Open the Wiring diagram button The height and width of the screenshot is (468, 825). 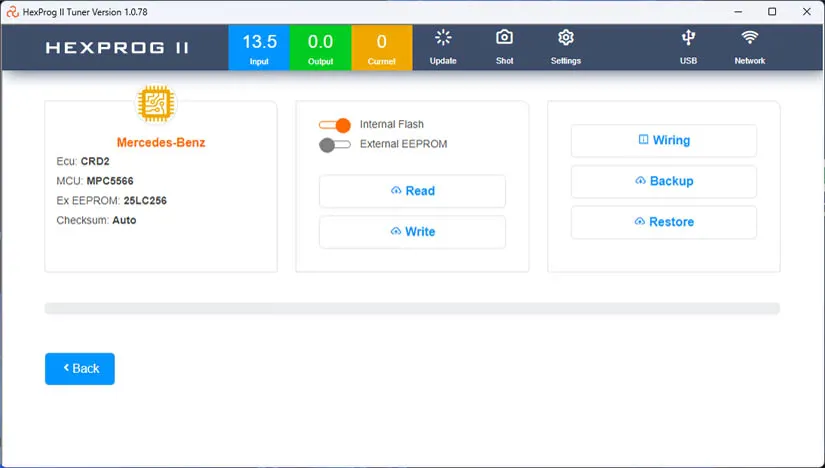tap(664, 141)
